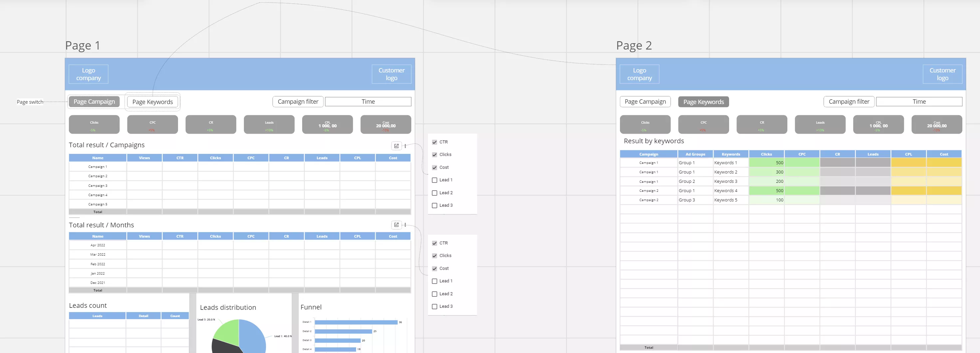Click Leads header in Total result / Campaigns table

pyautogui.click(x=322, y=158)
